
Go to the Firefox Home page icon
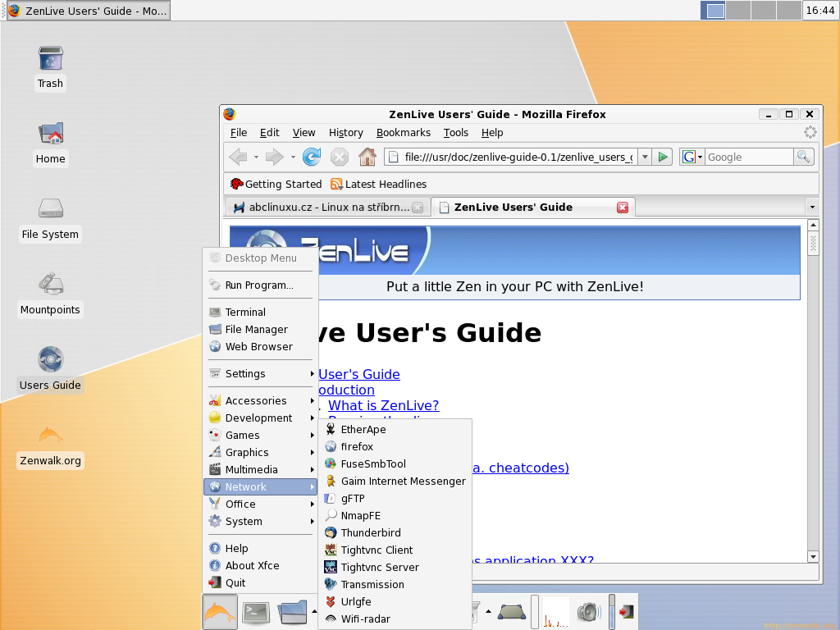(367, 157)
